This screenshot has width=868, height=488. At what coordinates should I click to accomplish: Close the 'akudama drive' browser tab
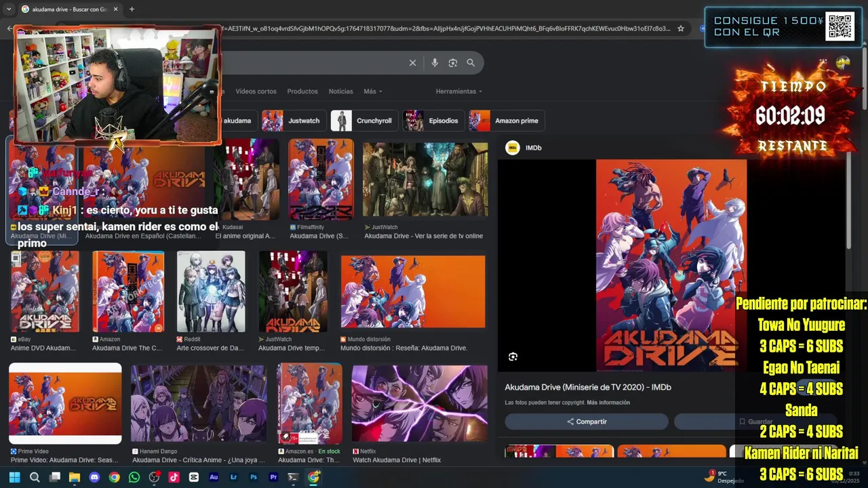click(x=115, y=9)
